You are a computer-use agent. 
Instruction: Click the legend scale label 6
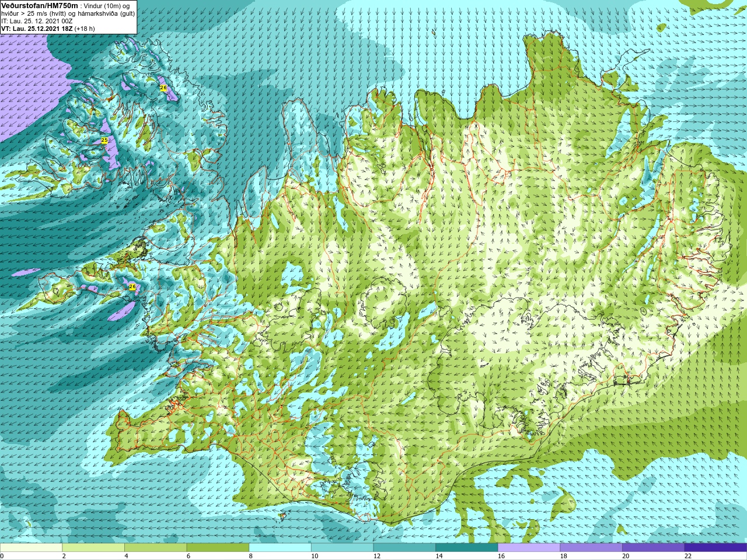coord(189,556)
